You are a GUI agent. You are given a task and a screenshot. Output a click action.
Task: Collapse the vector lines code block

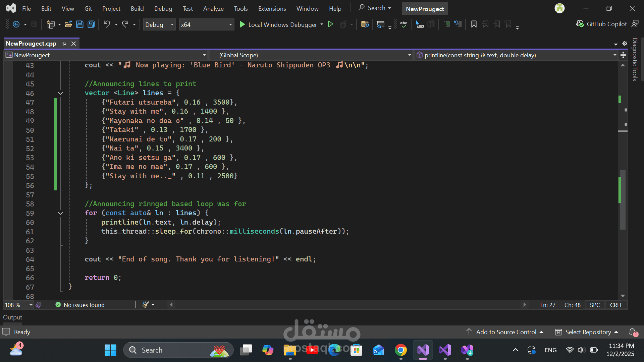point(60,93)
